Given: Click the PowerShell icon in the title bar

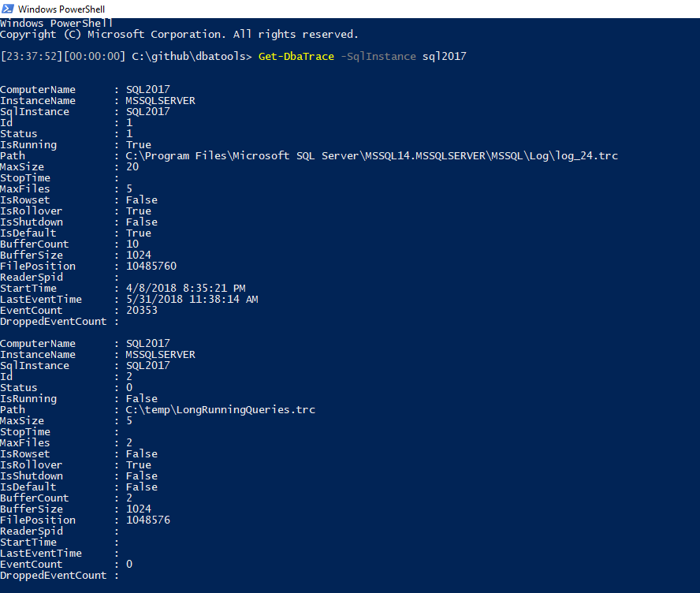Looking at the screenshot, I should pos(9,9).
